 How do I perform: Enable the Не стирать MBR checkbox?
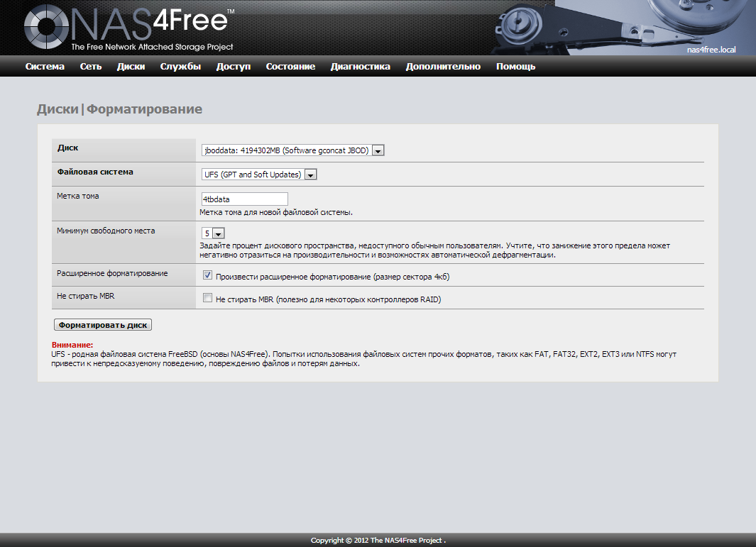pyautogui.click(x=207, y=298)
